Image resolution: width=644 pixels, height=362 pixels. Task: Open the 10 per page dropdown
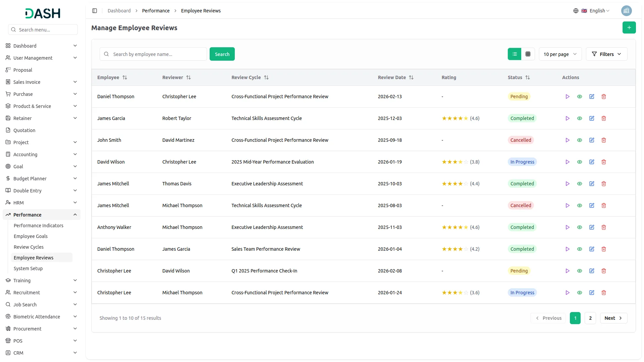(560, 54)
